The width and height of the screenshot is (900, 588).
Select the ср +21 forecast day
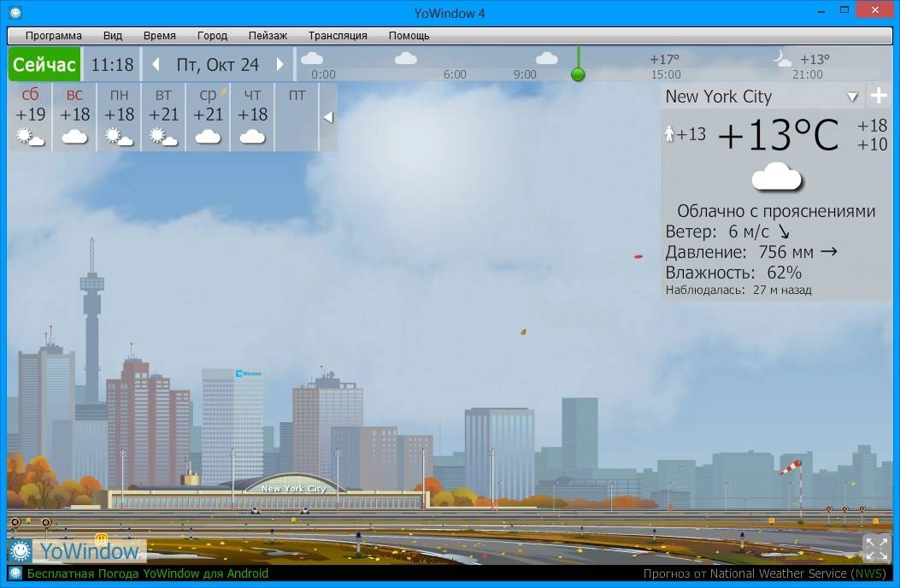(208, 117)
